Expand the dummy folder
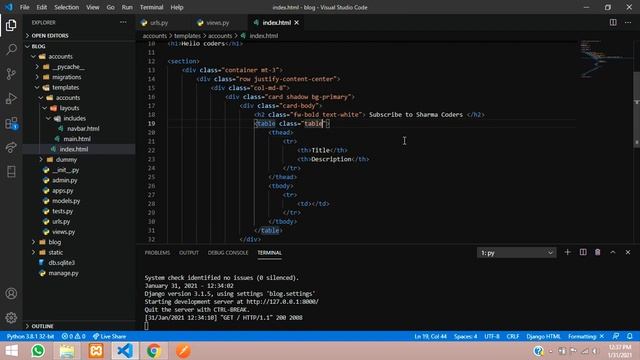Viewport: 640px width, 360px height. pyautogui.click(x=66, y=160)
